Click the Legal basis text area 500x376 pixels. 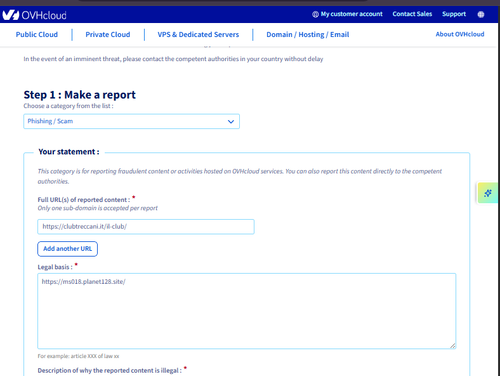point(247,311)
